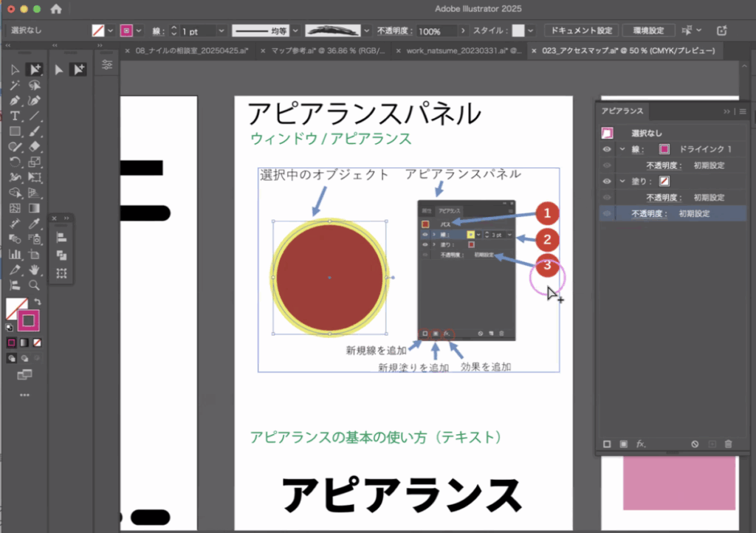
Task: Toggle eye on the selected 不透明度 row
Action: (x=607, y=213)
